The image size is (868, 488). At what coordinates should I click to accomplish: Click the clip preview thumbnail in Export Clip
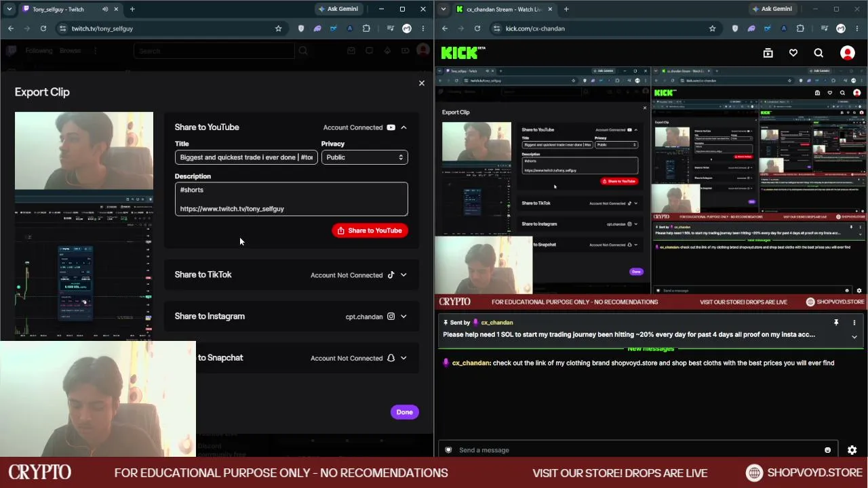(x=84, y=225)
